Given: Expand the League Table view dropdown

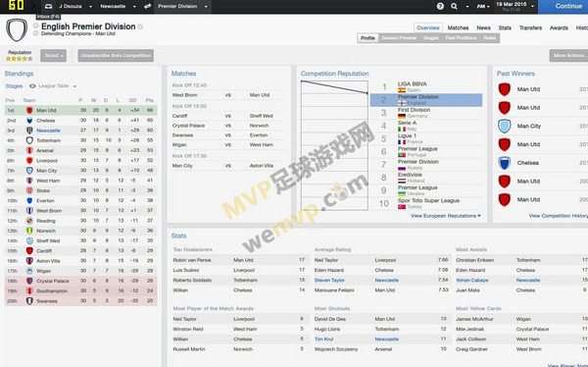Looking at the screenshot, I should coord(75,86).
